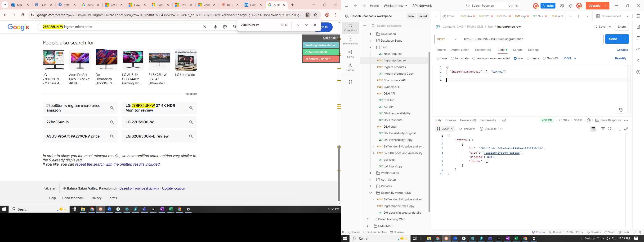Image resolution: width=644 pixels, height=242 pixels.
Task: Switch to request Headers (9) tab
Action: pyautogui.click(x=483, y=50)
